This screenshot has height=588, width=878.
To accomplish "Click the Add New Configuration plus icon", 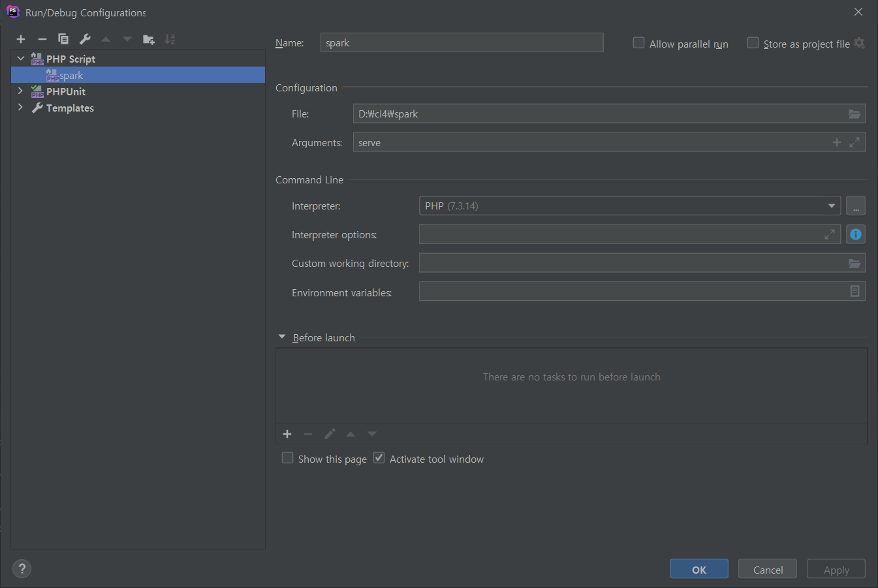I will pyautogui.click(x=21, y=39).
